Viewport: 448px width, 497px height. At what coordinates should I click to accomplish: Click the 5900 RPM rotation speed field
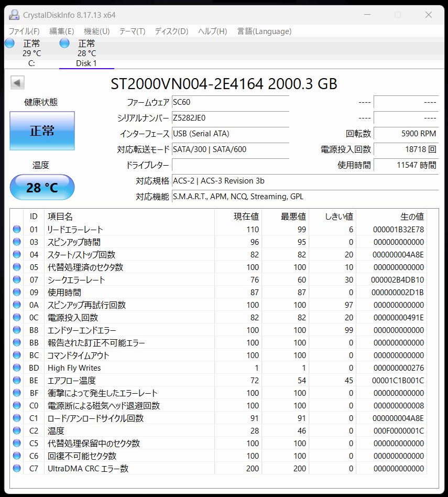point(406,134)
